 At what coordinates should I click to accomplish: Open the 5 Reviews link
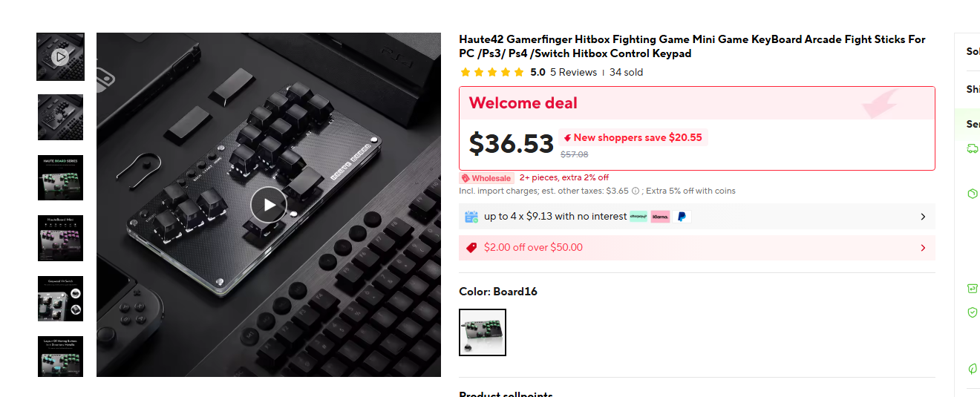pos(573,72)
